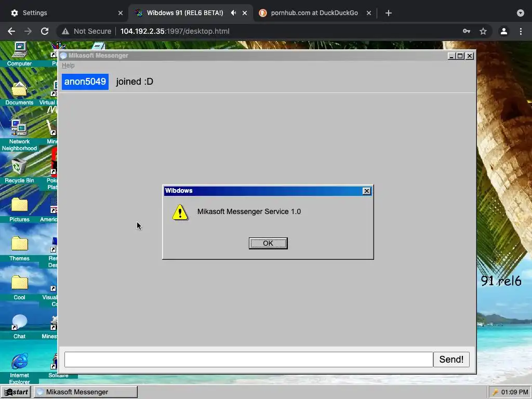
Task: Launch Internet Explorer desktop icon
Action: point(19,368)
